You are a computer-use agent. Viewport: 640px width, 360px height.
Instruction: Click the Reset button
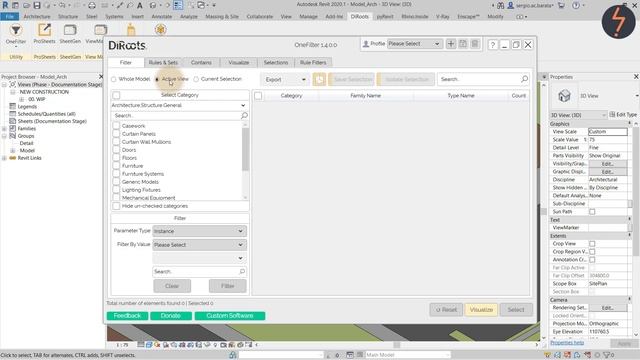coord(446,310)
